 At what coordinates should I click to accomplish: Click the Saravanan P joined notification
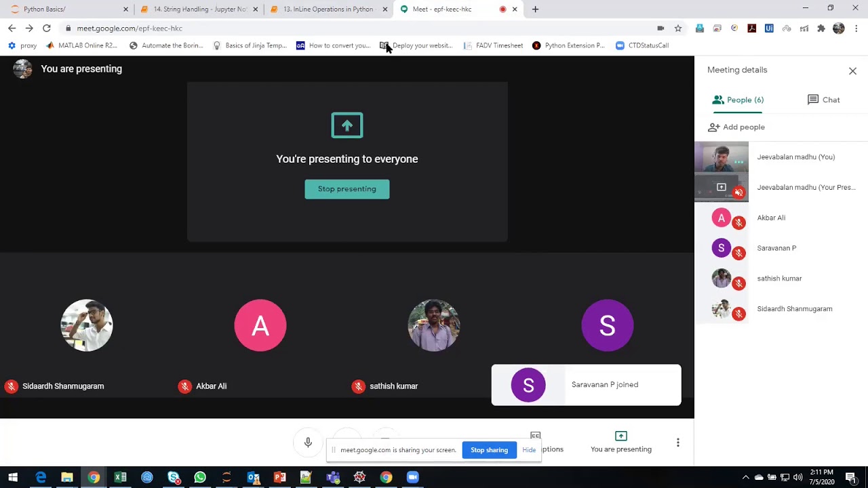point(586,385)
